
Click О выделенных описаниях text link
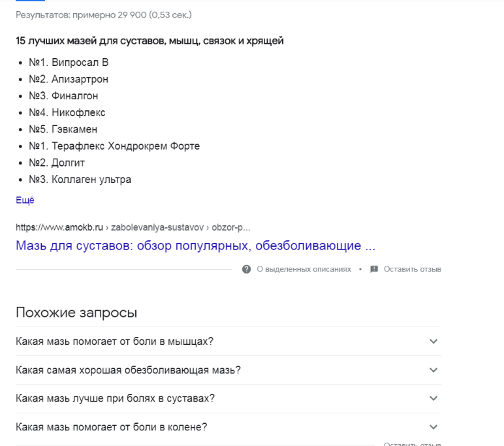[304, 269]
